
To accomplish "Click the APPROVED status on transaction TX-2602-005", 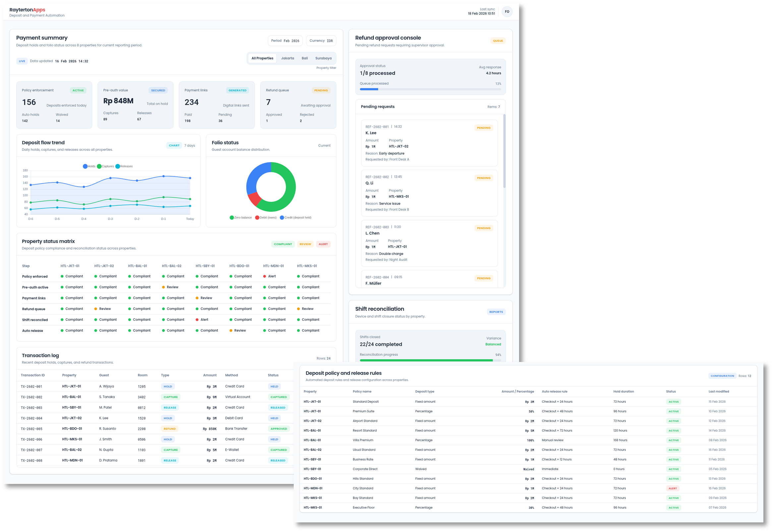I will coord(279,428).
